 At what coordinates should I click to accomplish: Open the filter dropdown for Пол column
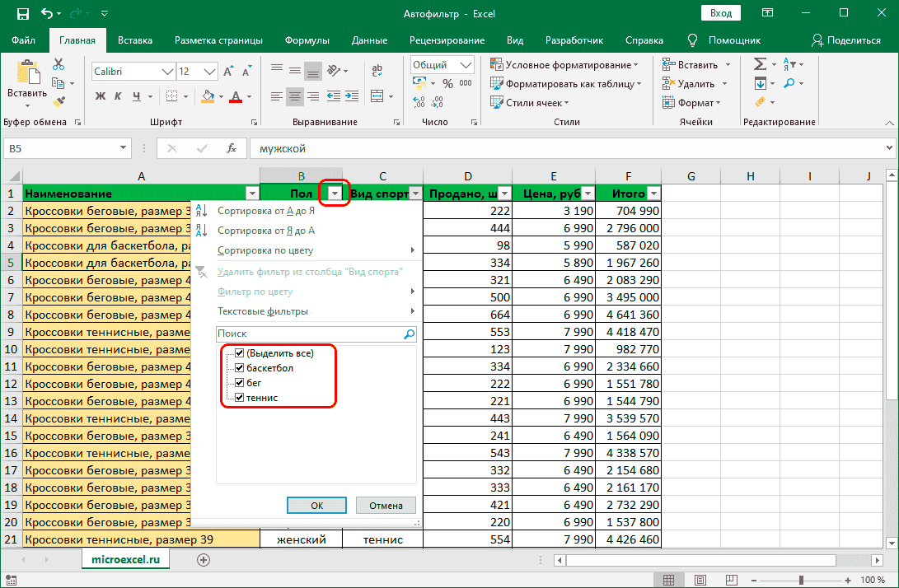click(x=335, y=194)
